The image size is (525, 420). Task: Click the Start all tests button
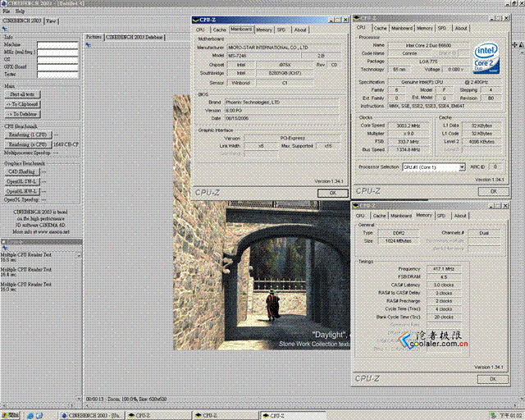[22, 95]
